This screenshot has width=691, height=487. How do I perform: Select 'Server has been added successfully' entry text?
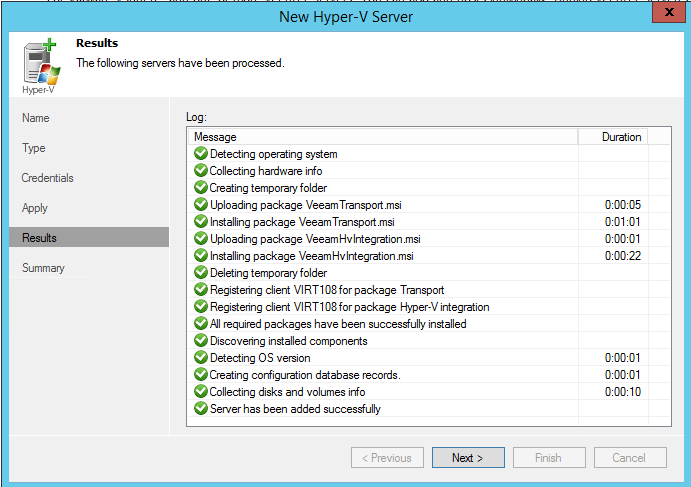pos(295,409)
